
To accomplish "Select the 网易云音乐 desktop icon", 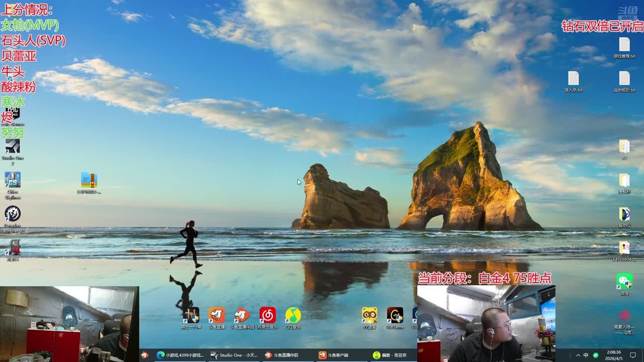I will point(268,316).
